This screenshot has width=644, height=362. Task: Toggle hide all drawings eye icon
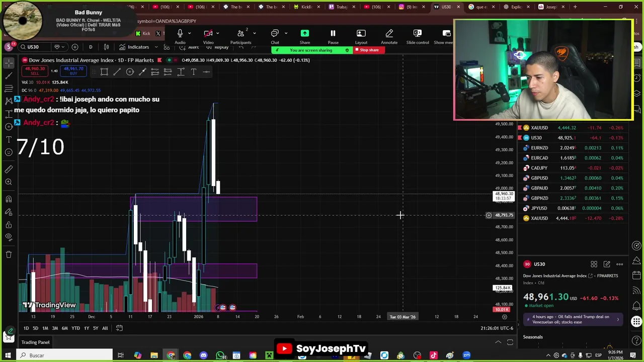point(9,237)
